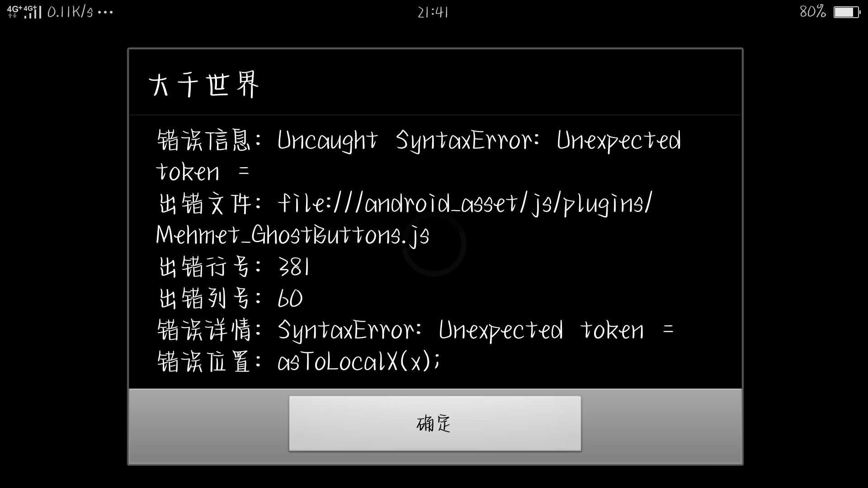This screenshot has width=868, height=488.
Task: Tap the three-dots notification indicator
Action: 105,13
